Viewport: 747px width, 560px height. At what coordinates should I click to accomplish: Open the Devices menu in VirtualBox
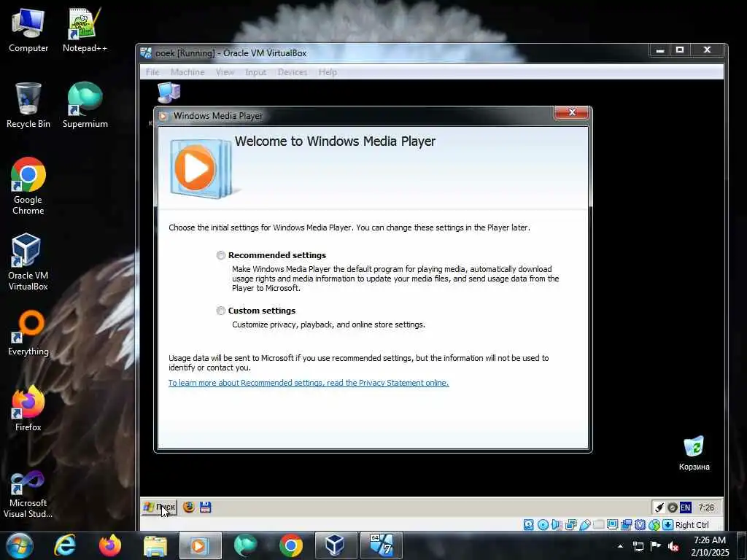[293, 72]
